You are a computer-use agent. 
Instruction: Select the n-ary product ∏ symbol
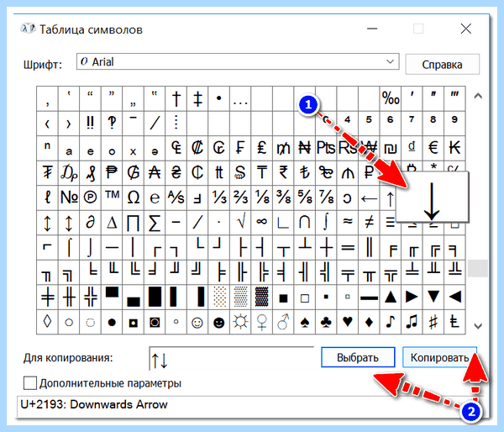click(134, 223)
